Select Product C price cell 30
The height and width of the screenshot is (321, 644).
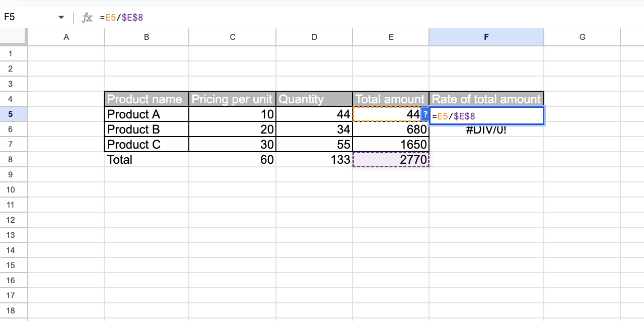pyautogui.click(x=233, y=144)
